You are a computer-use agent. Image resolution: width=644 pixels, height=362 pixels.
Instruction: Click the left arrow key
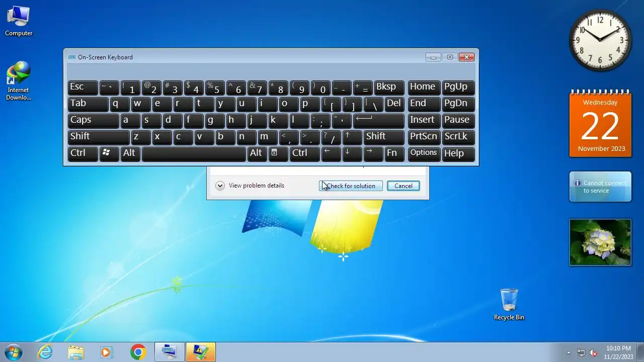pos(331,153)
